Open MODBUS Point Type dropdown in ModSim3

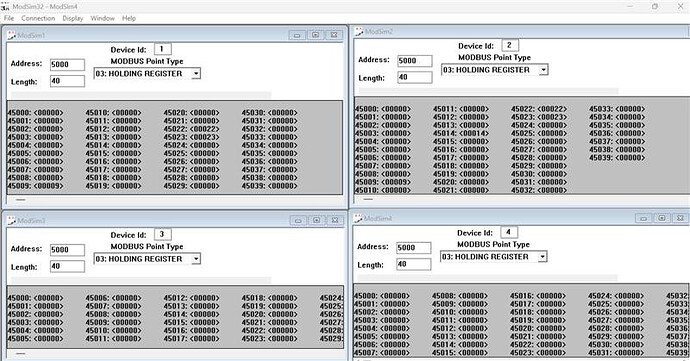coord(196,259)
